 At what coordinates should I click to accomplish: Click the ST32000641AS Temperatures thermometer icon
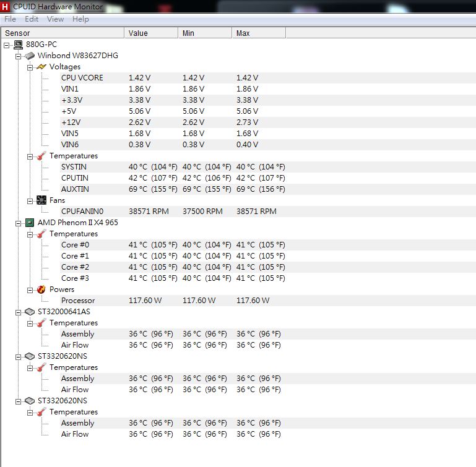(41, 323)
